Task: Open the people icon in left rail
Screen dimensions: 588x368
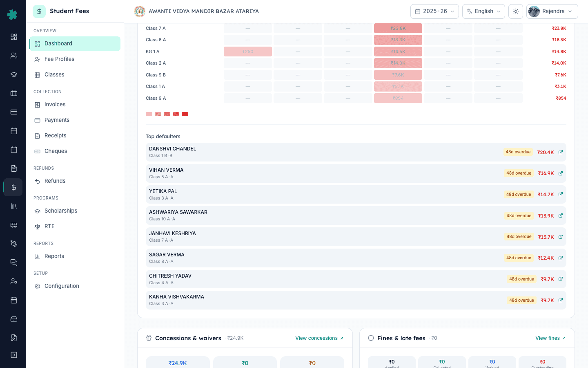Action: click(14, 56)
